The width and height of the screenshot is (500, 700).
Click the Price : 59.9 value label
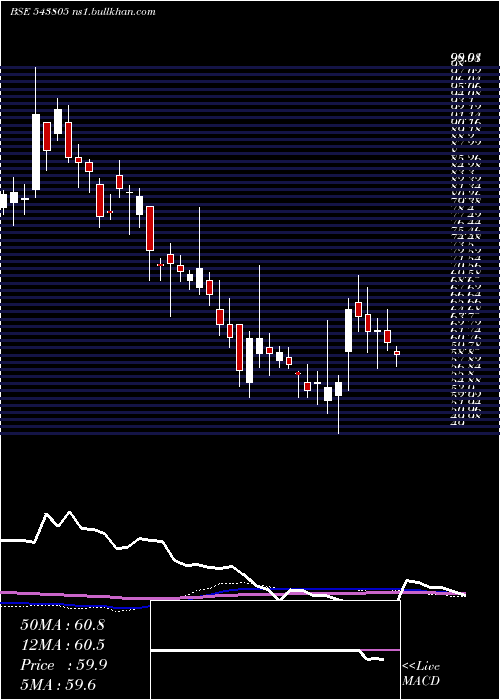click(63, 665)
